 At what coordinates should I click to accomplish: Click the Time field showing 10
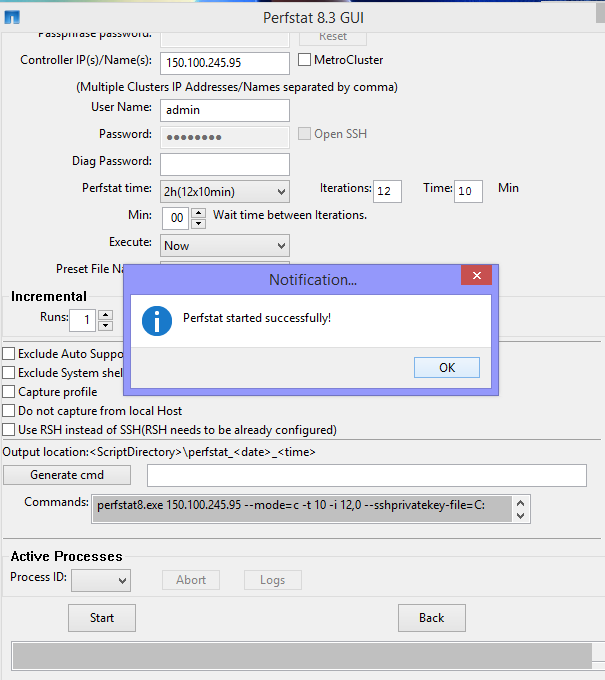pos(468,191)
